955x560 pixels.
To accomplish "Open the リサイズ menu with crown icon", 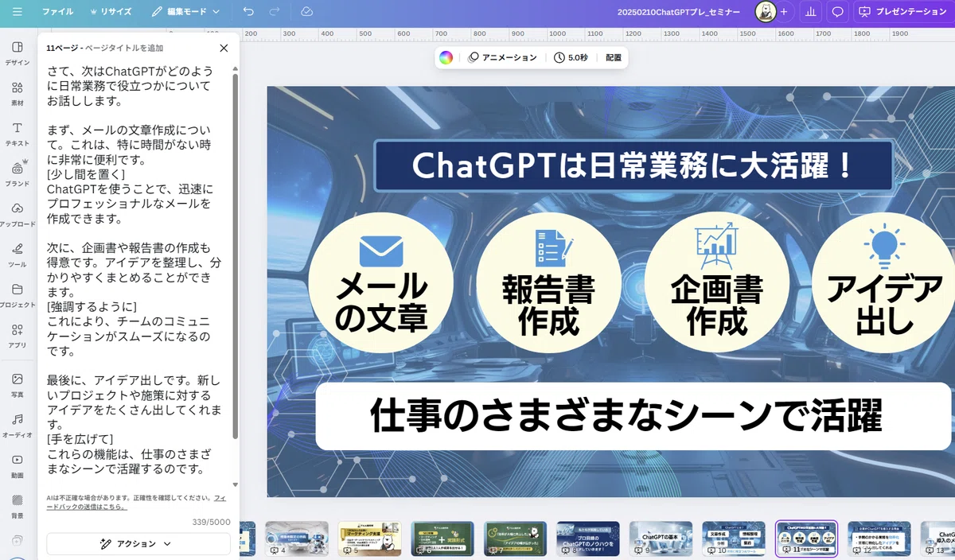I will [111, 12].
